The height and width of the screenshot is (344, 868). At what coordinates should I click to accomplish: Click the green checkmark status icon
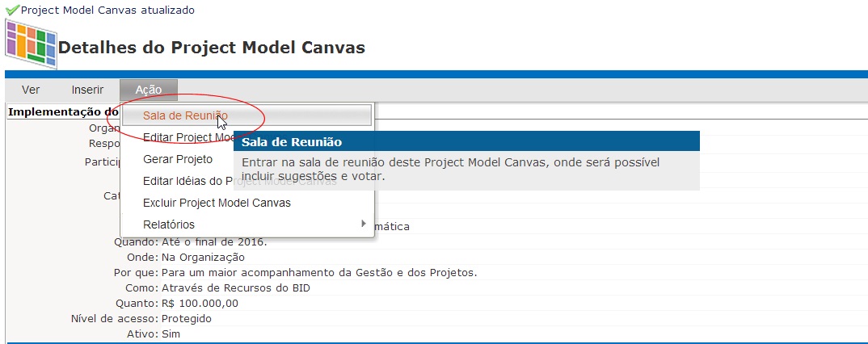[12, 10]
